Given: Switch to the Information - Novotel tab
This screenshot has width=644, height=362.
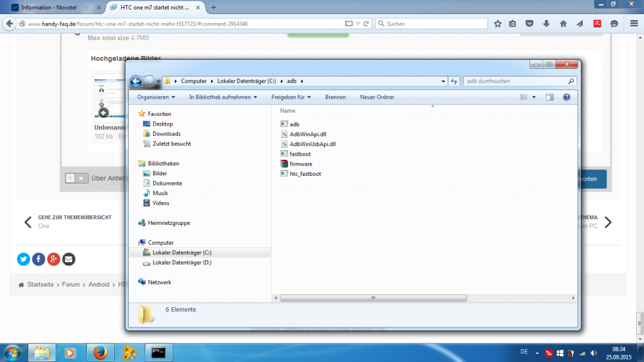Looking at the screenshot, I should pos(53,8).
